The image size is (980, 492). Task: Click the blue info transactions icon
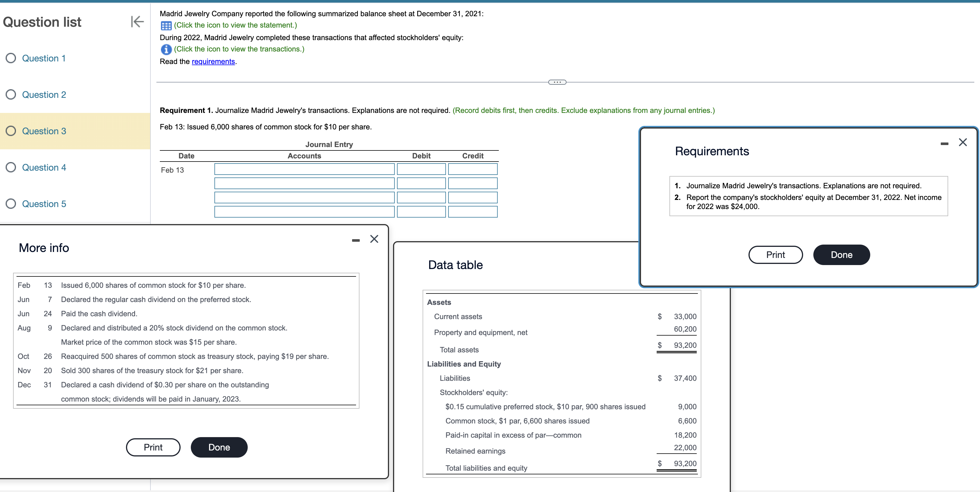click(166, 49)
